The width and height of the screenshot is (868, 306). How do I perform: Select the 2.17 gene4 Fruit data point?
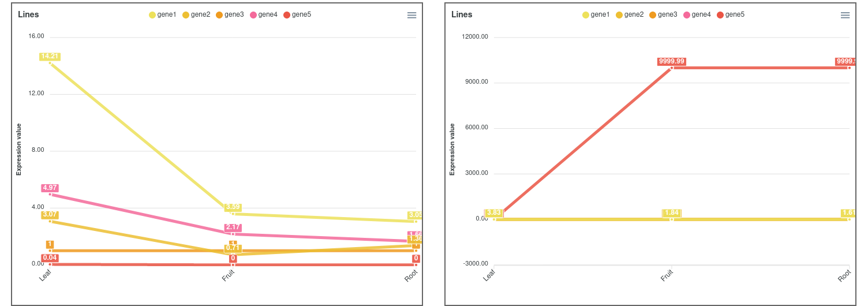pyautogui.click(x=233, y=234)
